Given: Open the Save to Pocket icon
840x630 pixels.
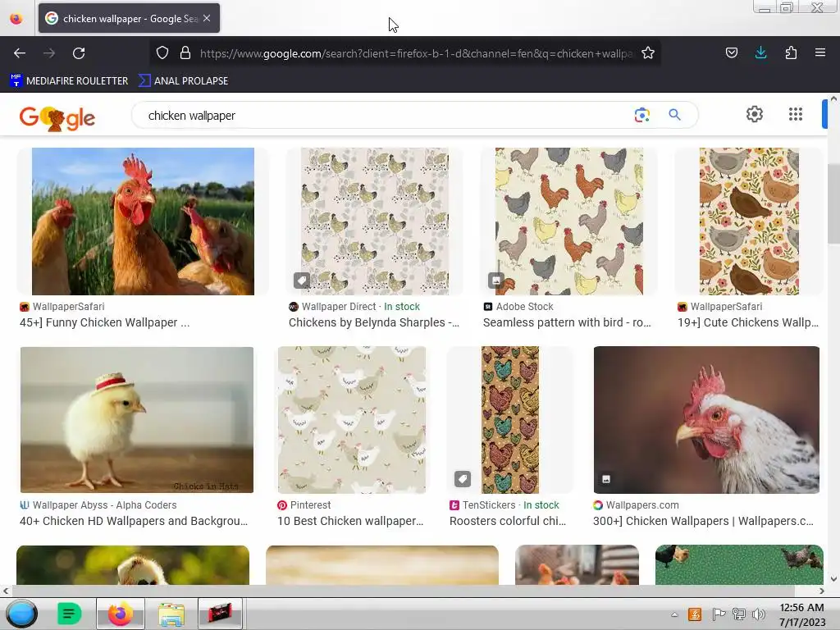Looking at the screenshot, I should click(x=731, y=52).
